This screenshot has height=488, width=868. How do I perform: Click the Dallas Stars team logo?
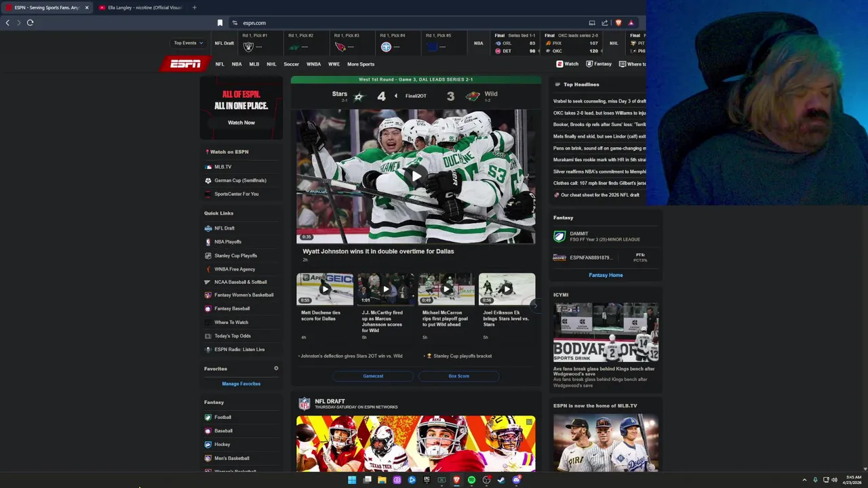click(359, 96)
